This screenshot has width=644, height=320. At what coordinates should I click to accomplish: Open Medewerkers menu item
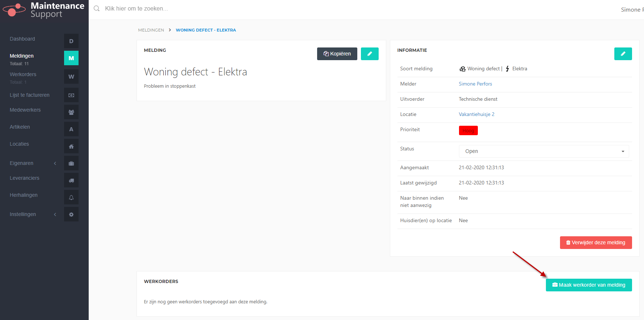coord(25,110)
